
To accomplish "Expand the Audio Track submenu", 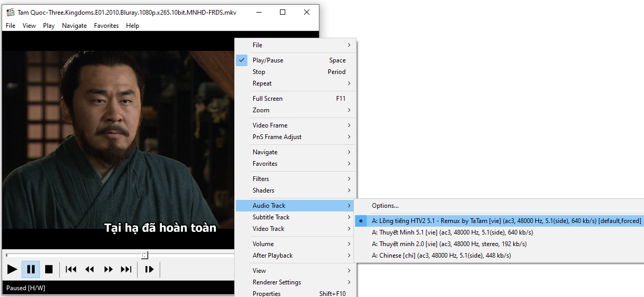I will coord(296,206).
